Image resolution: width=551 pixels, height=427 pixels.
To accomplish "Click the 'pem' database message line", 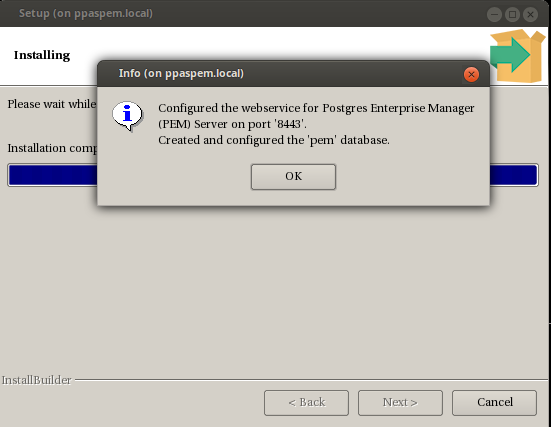I will [274, 140].
